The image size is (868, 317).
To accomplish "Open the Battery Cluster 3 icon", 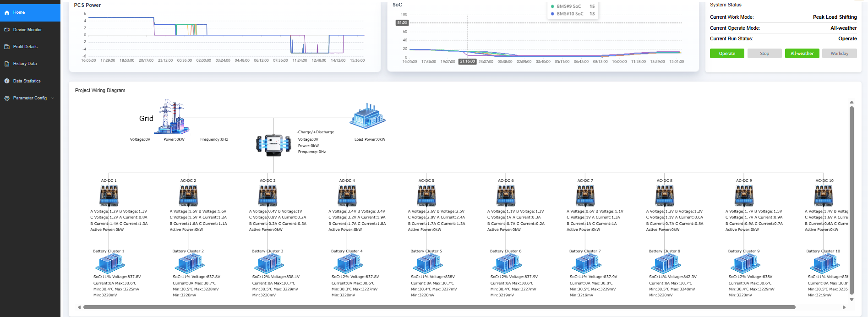I will coord(268,264).
